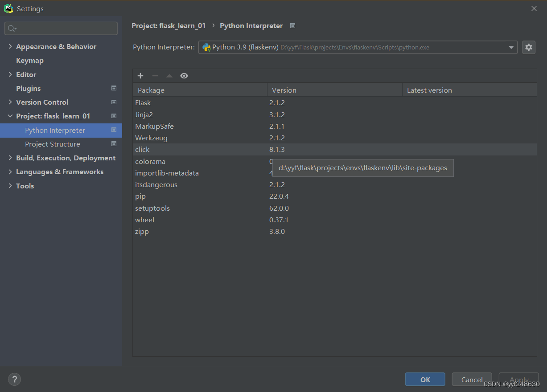Image resolution: width=547 pixels, height=392 pixels.
Task: Click the icon beside Python Interpreter breadcrumb
Action: pos(292,26)
